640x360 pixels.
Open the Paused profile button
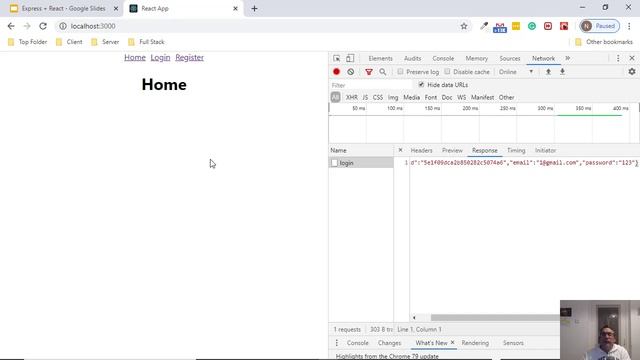pos(600,26)
